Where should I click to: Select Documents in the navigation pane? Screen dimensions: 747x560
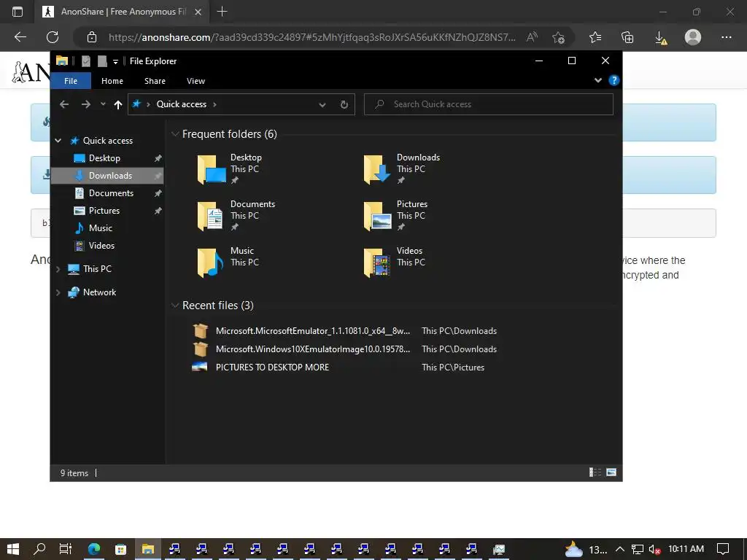coord(111,192)
